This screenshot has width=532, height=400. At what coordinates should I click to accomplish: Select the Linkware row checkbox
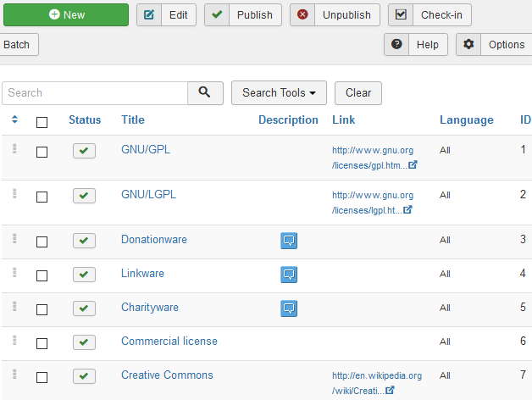[x=42, y=275]
